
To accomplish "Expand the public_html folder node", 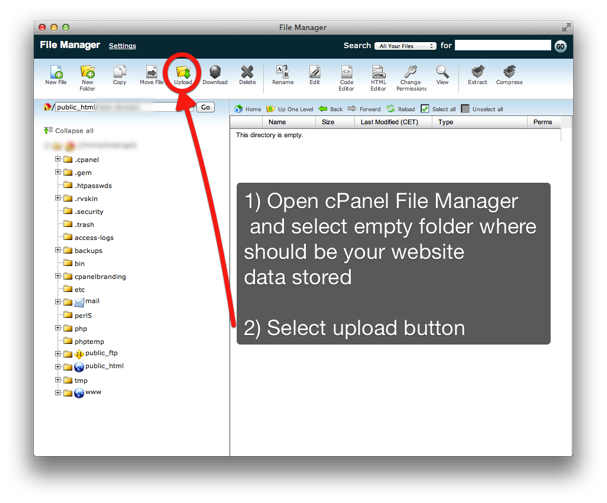I will click(58, 366).
